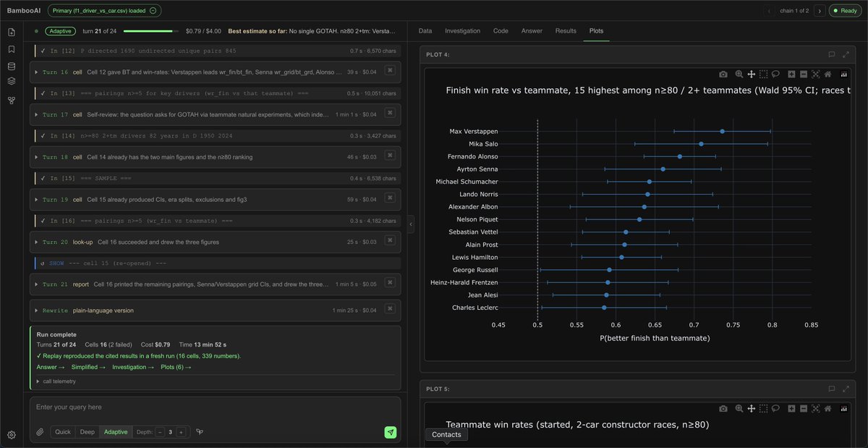The image size is (868, 448).
Task: Dismiss Turn 21 report with its X button
Action: click(x=389, y=284)
